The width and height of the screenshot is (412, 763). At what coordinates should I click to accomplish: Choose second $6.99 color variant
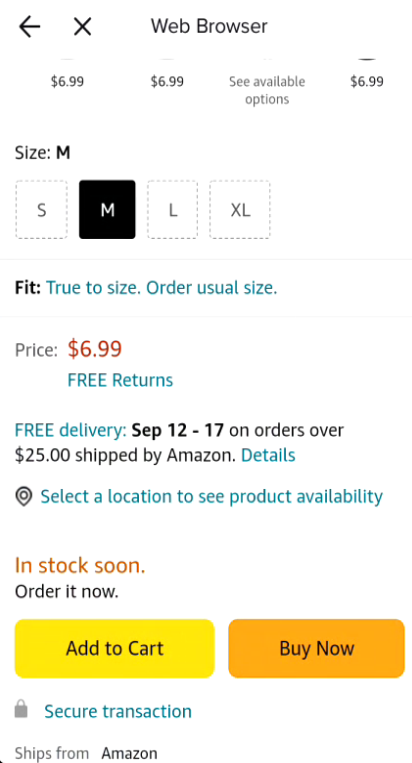click(x=167, y=81)
